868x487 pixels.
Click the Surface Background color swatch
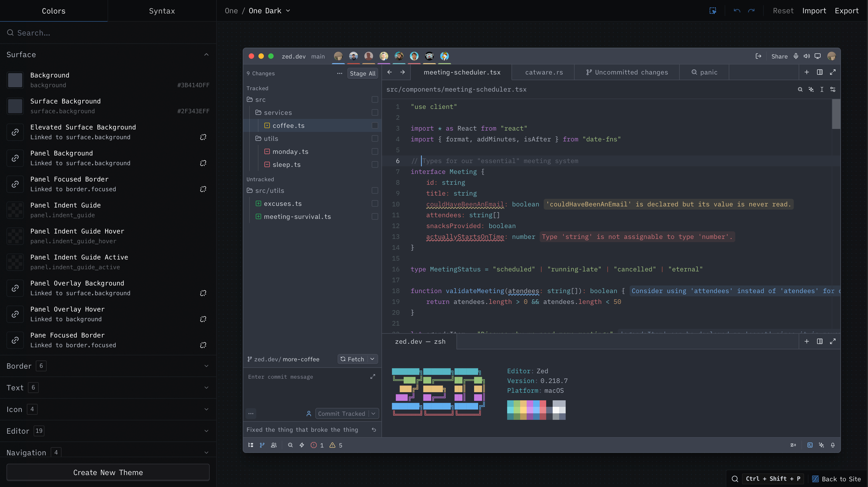(x=15, y=106)
